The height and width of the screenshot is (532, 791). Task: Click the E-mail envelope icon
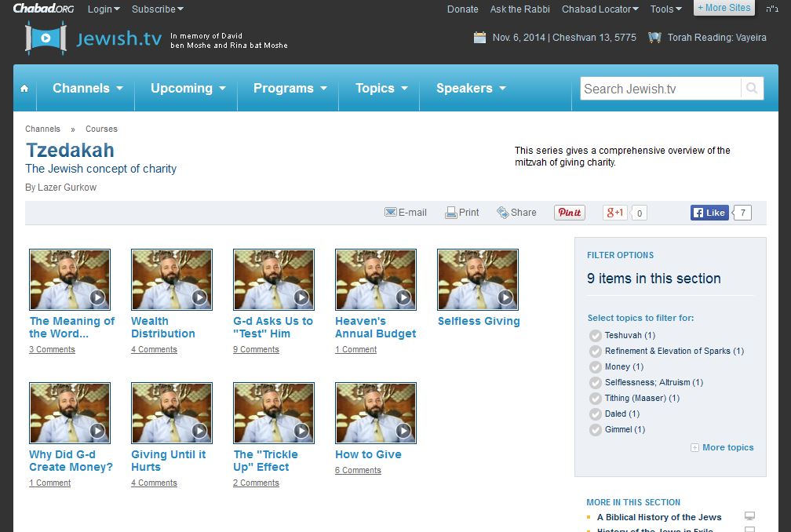click(390, 213)
